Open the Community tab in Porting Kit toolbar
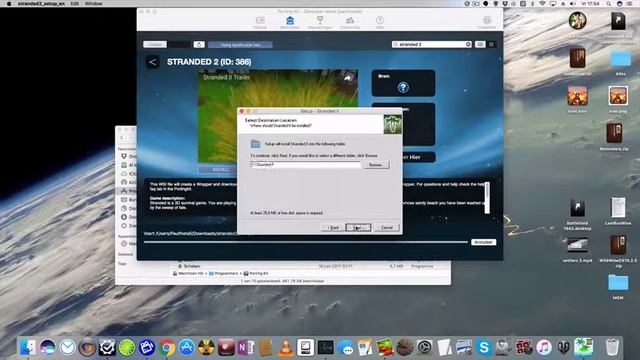The height and width of the screenshot is (360, 640). 350,22
